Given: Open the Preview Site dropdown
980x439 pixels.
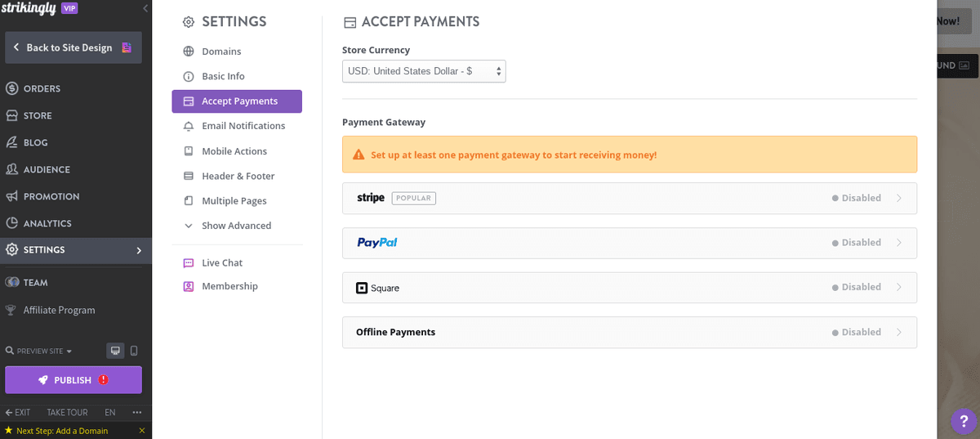Looking at the screenshot, I should [x=39, y=351].
